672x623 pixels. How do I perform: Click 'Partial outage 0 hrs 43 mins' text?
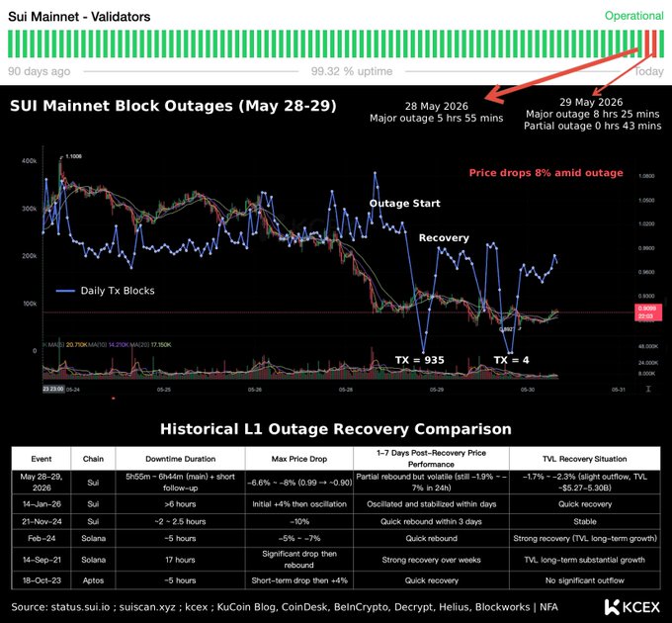pyautogui.click(x=592, y=126)
